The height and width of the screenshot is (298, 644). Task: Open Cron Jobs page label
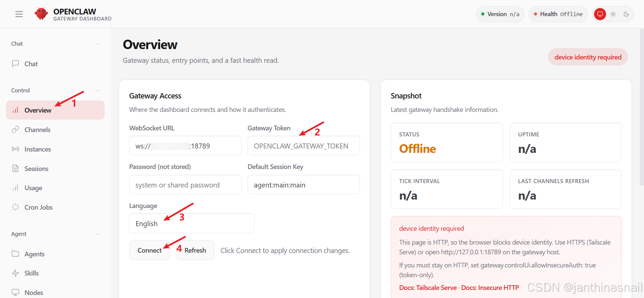pos(39,207)
